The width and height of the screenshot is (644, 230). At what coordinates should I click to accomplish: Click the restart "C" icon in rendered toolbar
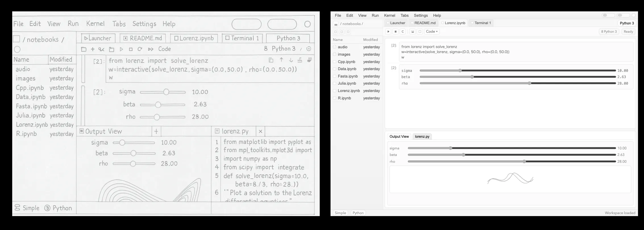[402, 32]
